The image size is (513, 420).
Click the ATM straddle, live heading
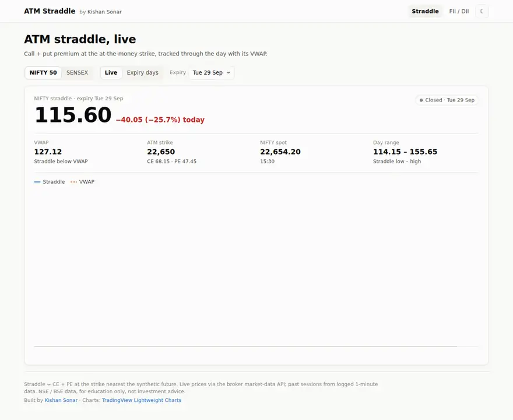tap(80, 39)
